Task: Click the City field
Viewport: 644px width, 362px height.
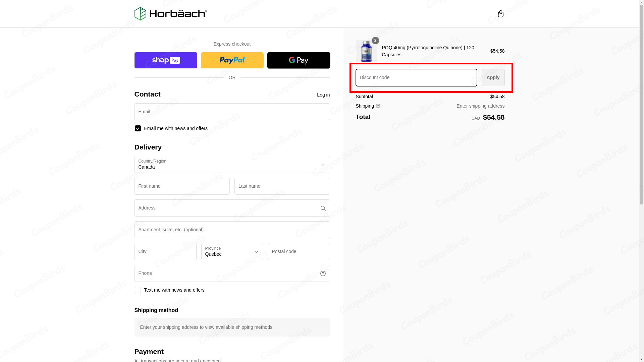Action: 165,252
